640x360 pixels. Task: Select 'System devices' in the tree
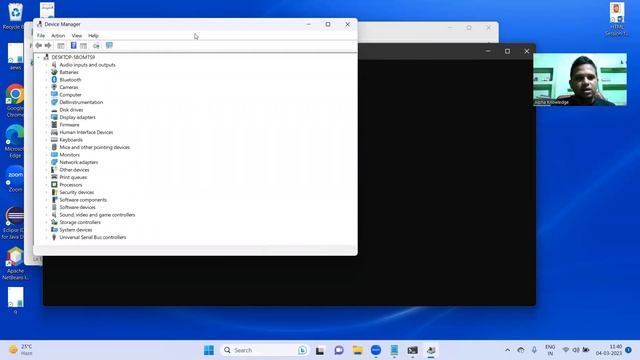pos(76,230)
